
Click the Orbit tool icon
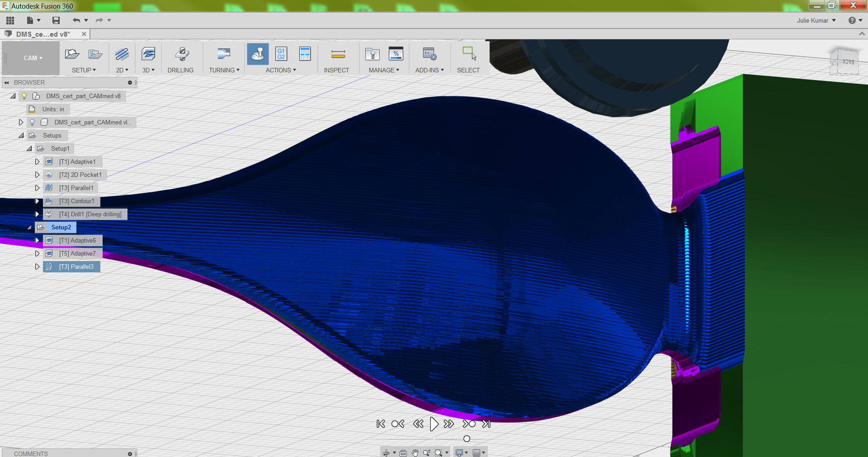pos(386,452)
